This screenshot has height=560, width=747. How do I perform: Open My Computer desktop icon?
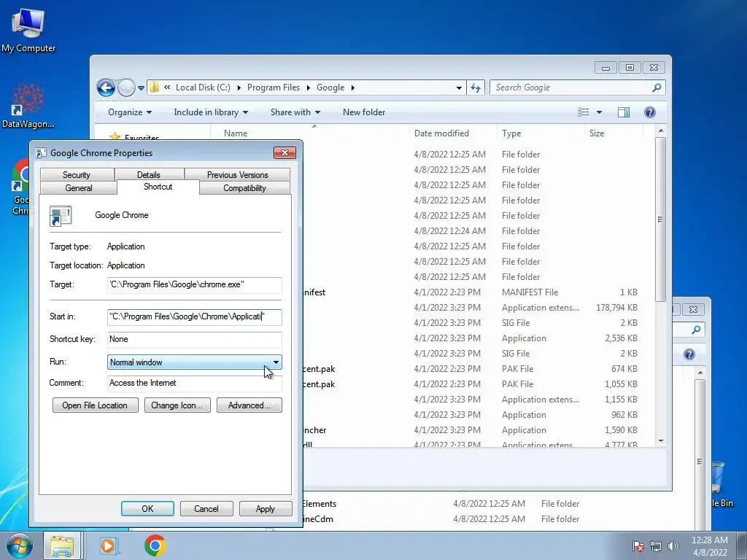click(28, 31)
